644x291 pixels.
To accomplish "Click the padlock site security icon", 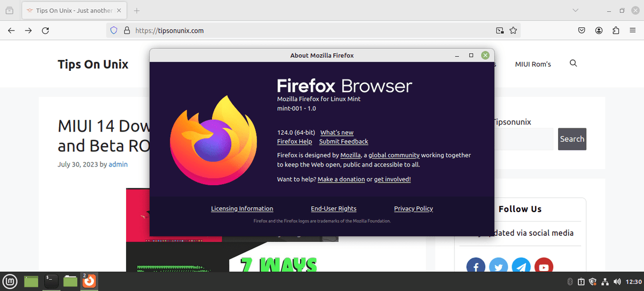I will pos(127,31).
